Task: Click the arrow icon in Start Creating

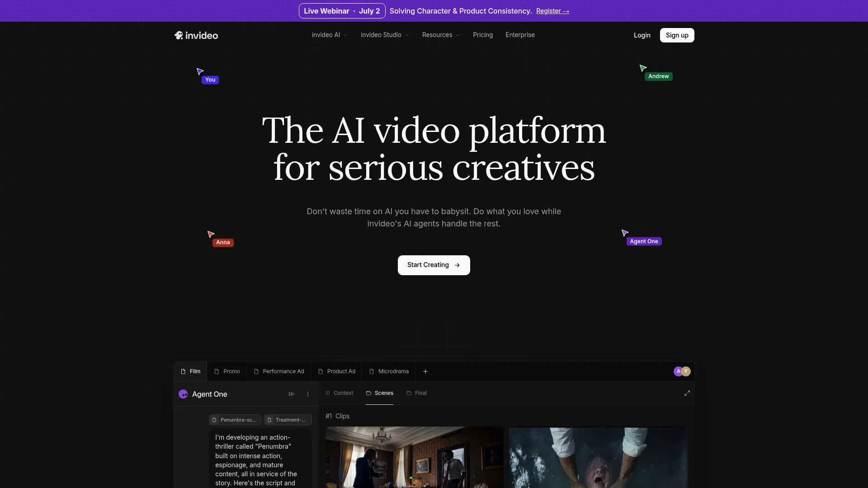Action: coord(457,265)
